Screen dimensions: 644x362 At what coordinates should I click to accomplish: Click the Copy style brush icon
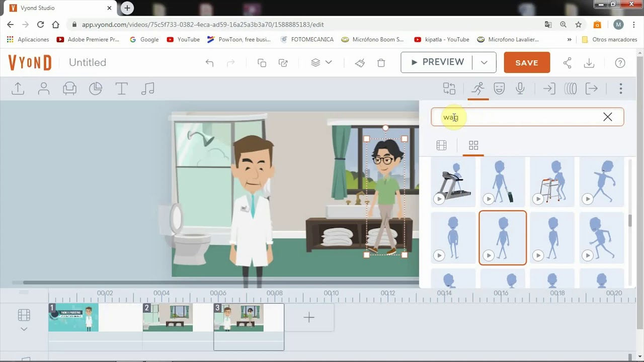click(x=360, y=63)
